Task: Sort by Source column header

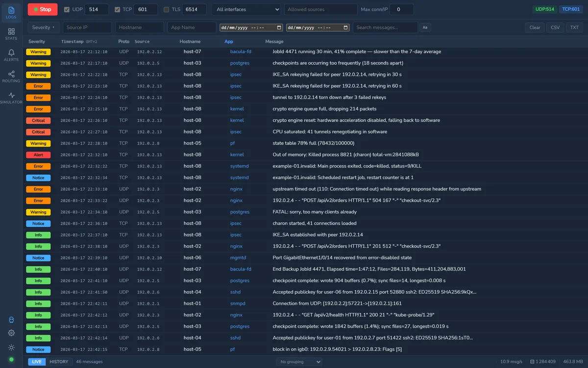Action: [x=142, y=42]
